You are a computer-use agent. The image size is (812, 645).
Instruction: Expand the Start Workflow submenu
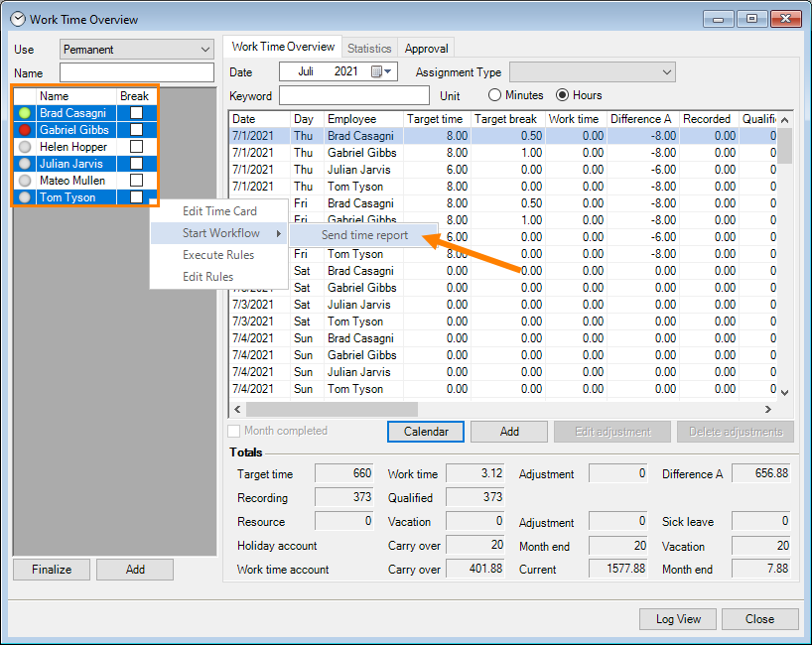tap(220, 233)
